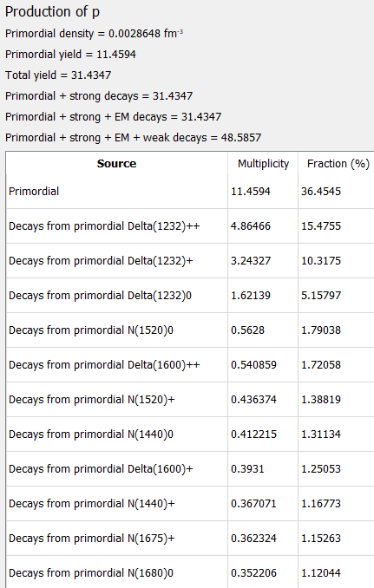Click the multiplicity cell 0.5628
This screenshot has height=588, width=374.
(x=247, y=330)
